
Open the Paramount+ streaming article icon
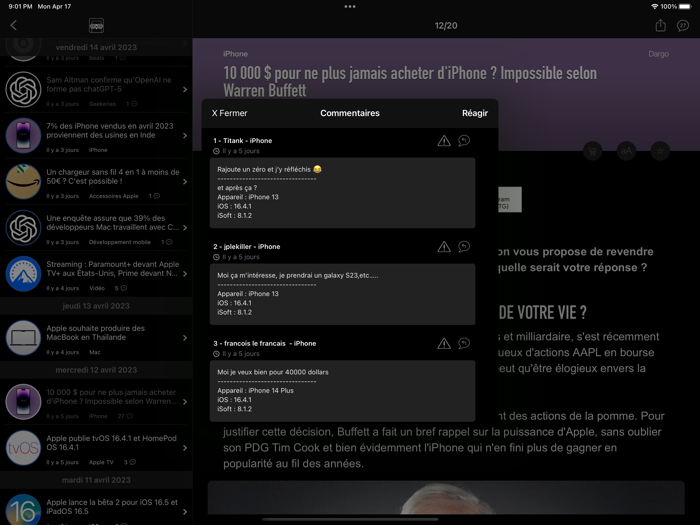coord(23,274)
